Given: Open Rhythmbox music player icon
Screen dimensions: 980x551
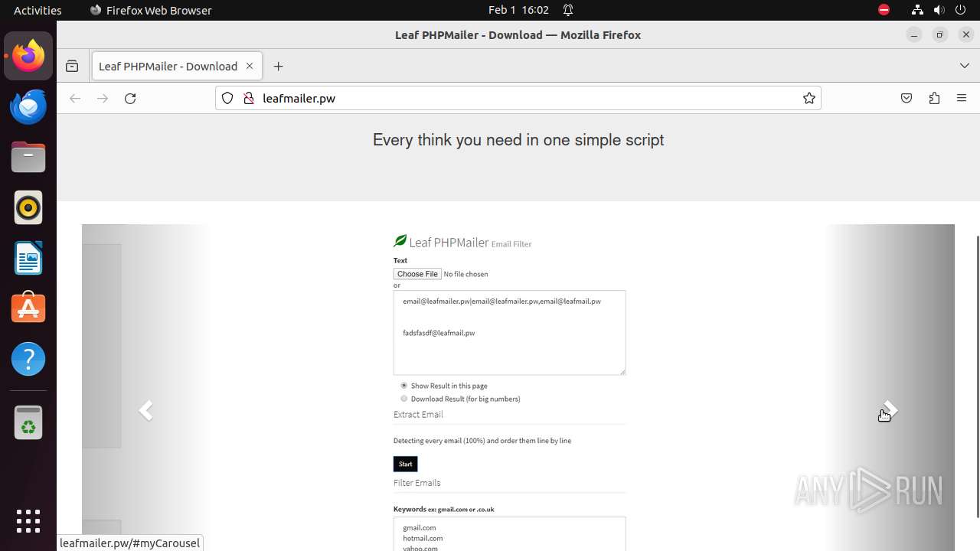Looking at the screenshot, I should click(28, 207).
